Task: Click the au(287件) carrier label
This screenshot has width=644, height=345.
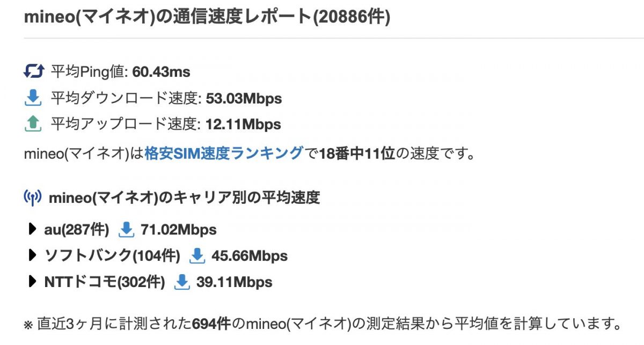Action: [77, 230]
